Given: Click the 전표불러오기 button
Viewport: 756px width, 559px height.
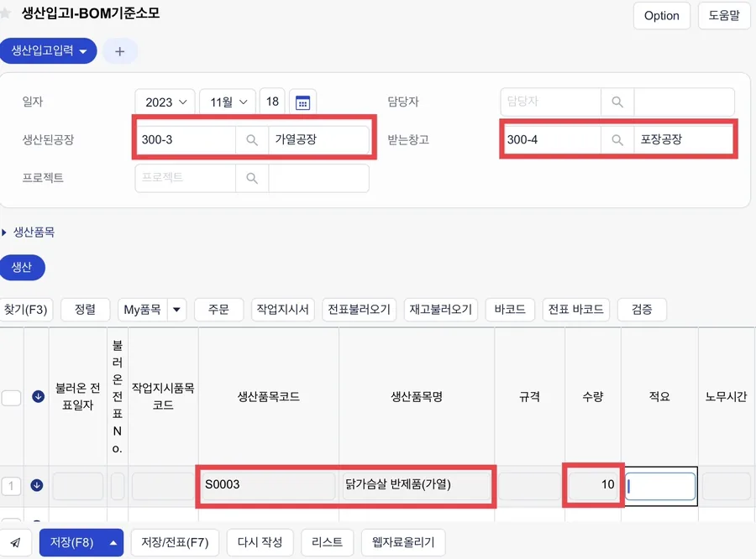Looking at the screenshot, I should pos(360,310).
